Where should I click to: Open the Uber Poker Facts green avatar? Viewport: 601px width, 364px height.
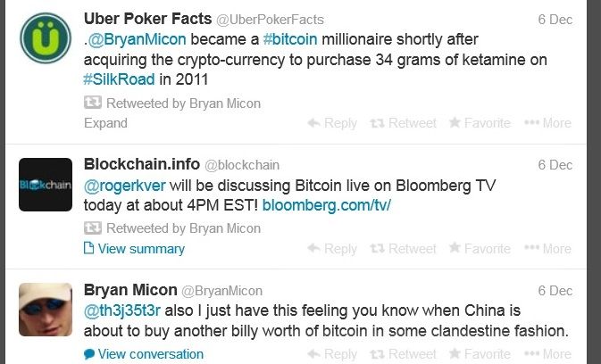[x=46, y=37]
